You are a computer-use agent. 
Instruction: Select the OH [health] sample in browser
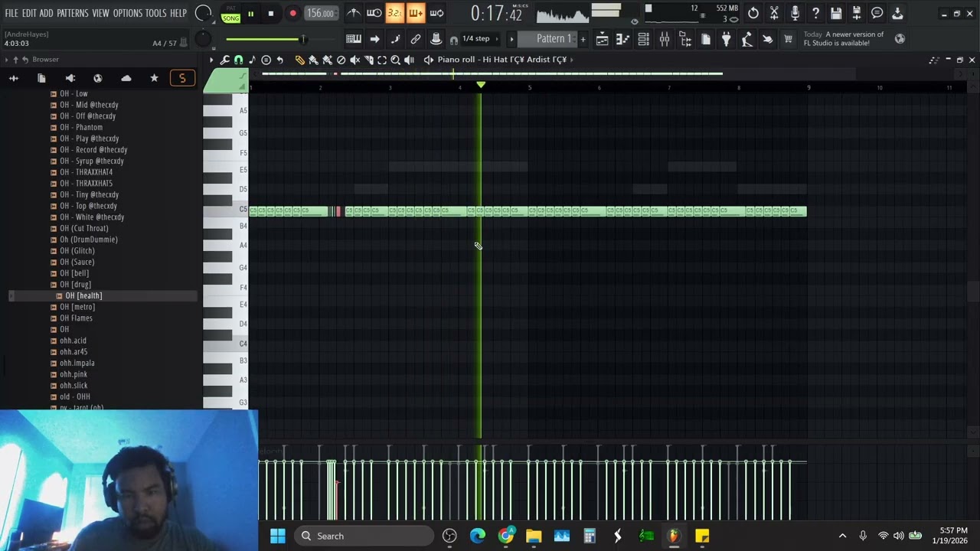point(83,295)
